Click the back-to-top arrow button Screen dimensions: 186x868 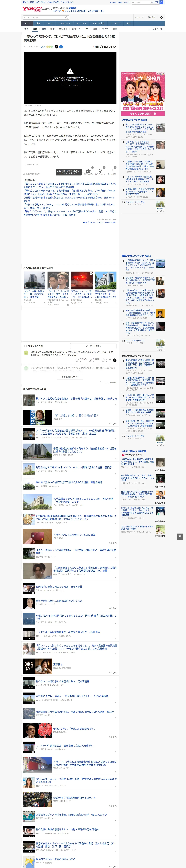point(180,536)
